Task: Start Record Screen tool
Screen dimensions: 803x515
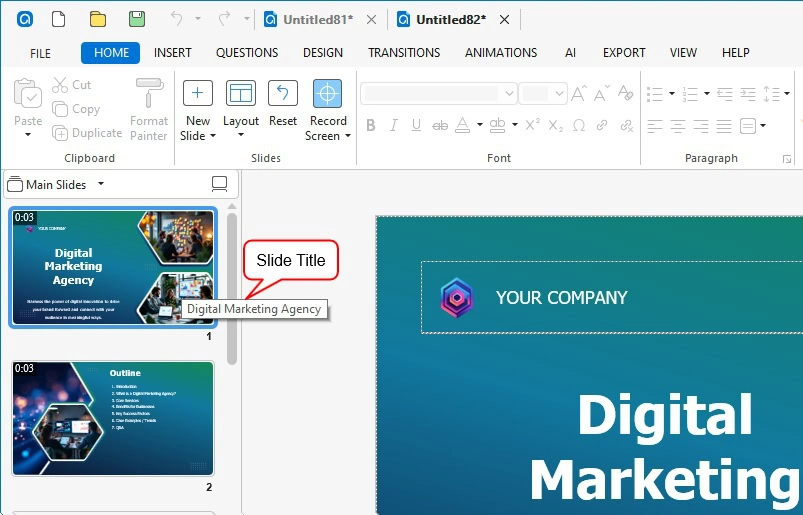Action: click(327, 94)
